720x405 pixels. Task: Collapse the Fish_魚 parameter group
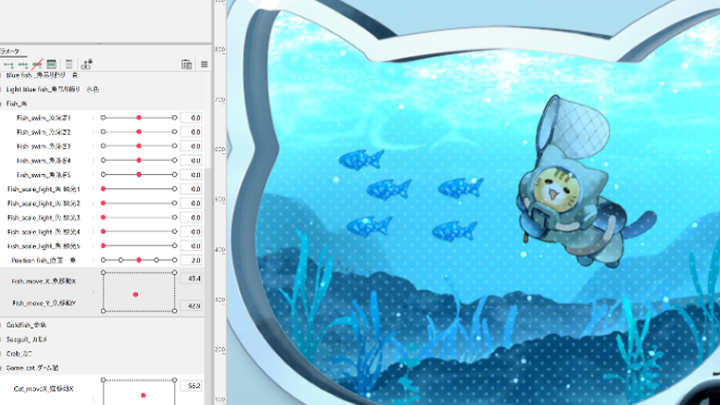1,104
